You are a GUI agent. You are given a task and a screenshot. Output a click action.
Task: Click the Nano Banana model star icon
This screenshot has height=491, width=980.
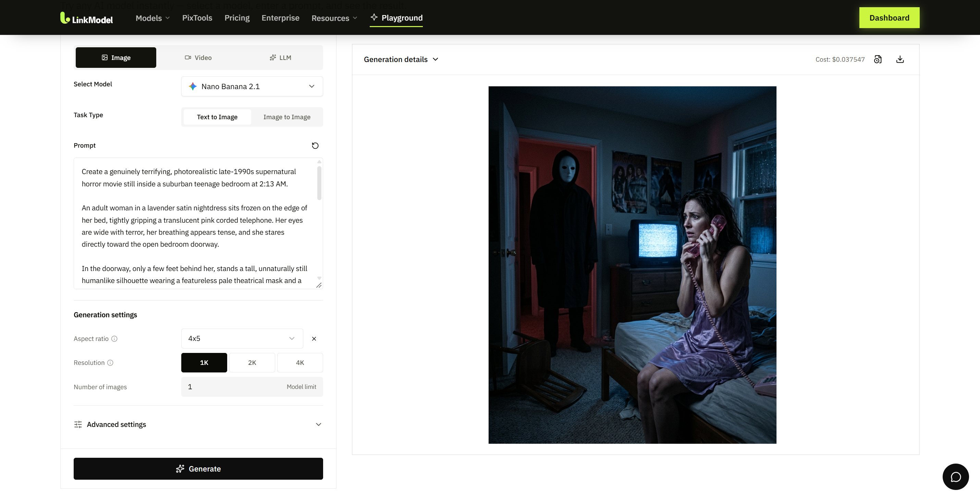pyautogui.click(x=193, y=86)
